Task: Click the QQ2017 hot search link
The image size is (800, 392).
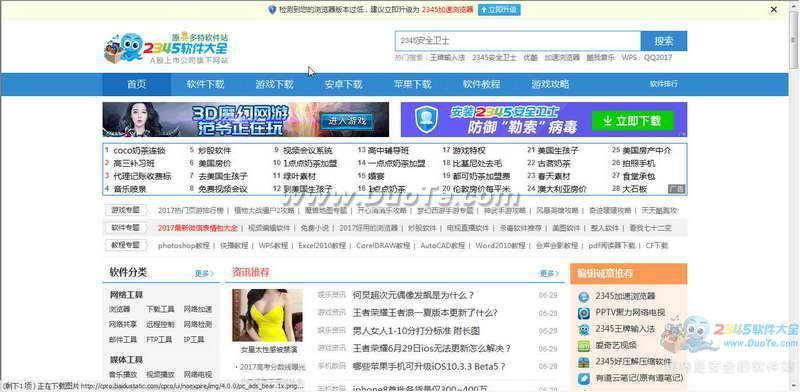Action: click(x=658, y=58)
